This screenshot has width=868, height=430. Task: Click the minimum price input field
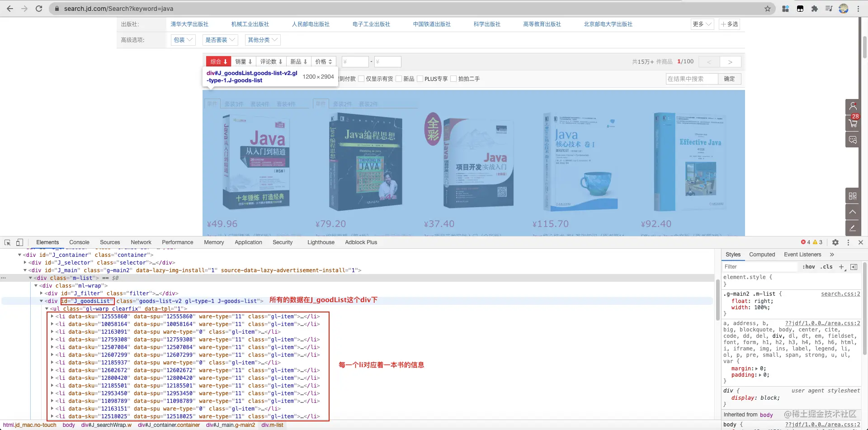coord(355,61)
